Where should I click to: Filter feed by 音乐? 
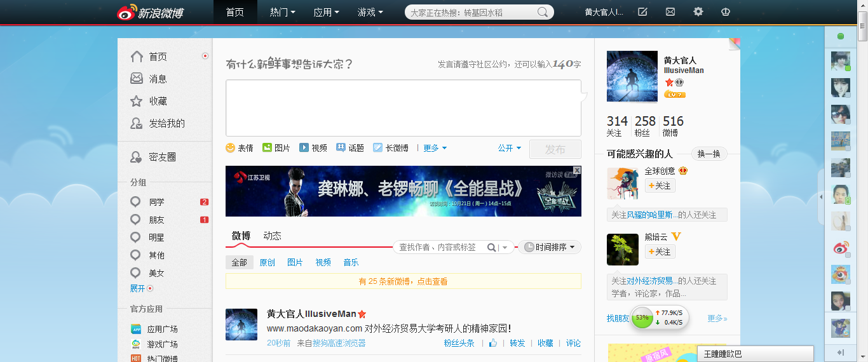click(351, 262)
